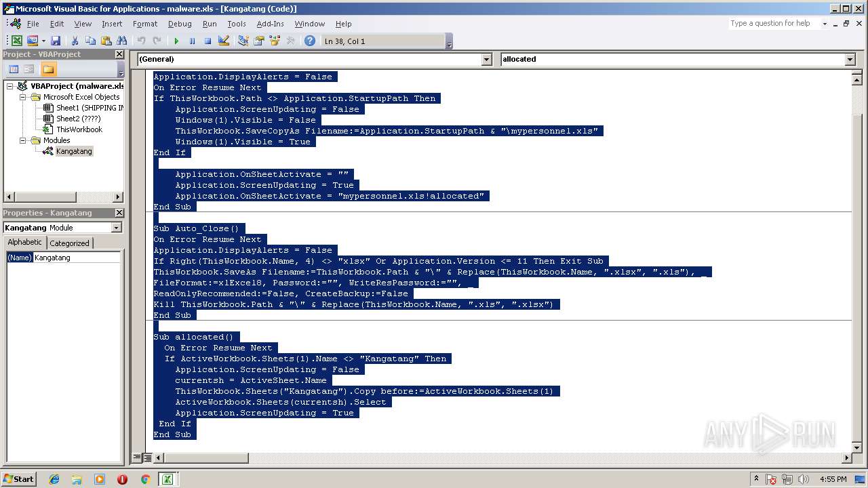
Task: Open the Insert menu
Action: coord(112,24)
